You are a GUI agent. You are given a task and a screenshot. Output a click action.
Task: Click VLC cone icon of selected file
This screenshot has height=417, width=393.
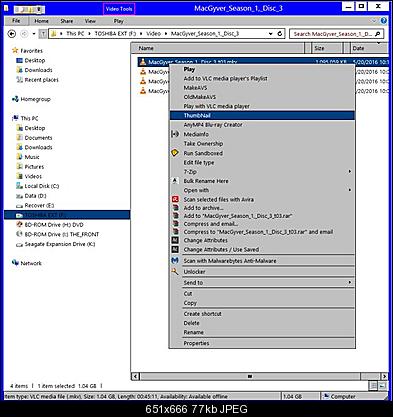tap(143, 62)
